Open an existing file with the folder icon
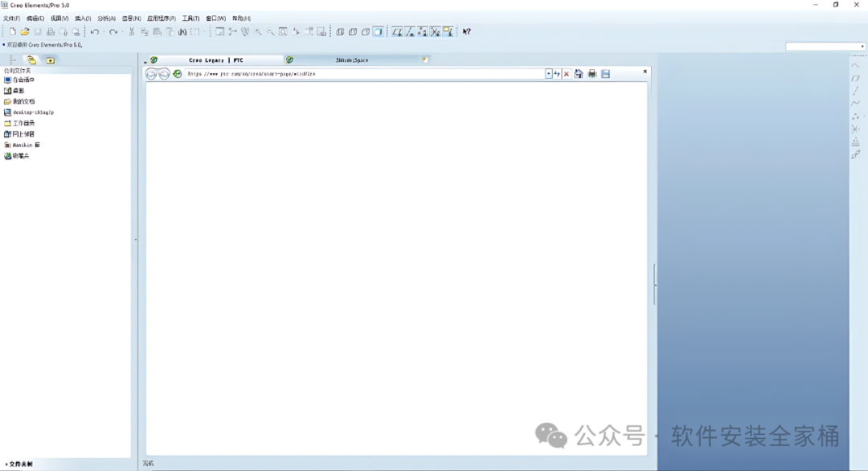Image resolution: width=868 pixels, height=471 pixels. (25, 31)
